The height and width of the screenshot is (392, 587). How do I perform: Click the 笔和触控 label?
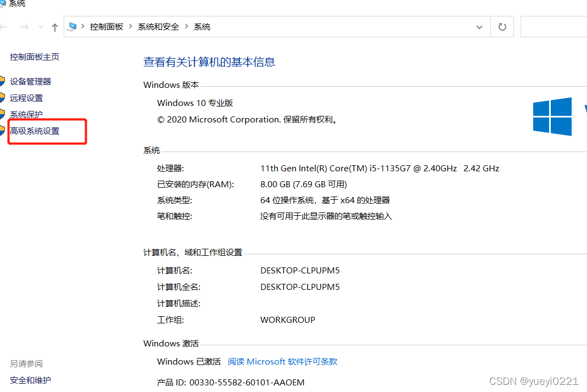click(x=175, y=216)
